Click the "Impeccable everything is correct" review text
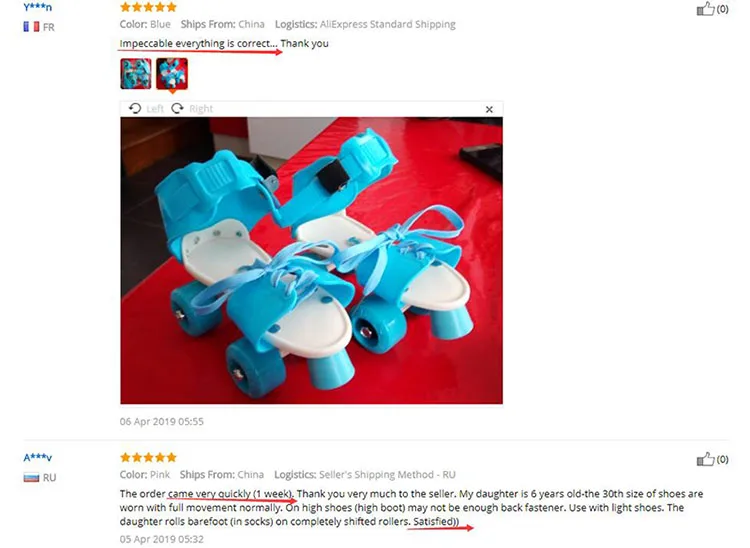This screenshot has height=548, width=750. [198, 44]
